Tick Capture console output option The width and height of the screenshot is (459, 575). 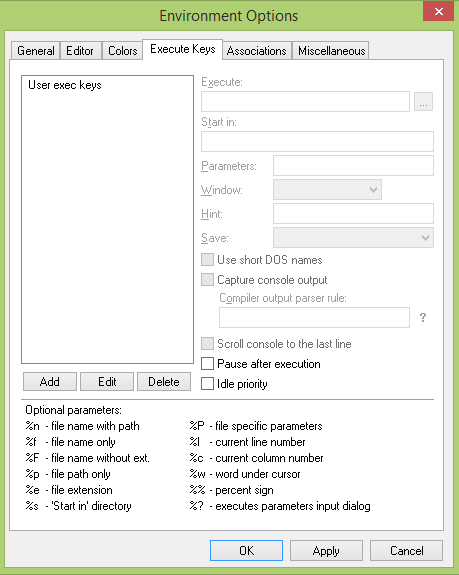[x=208, y=280]
